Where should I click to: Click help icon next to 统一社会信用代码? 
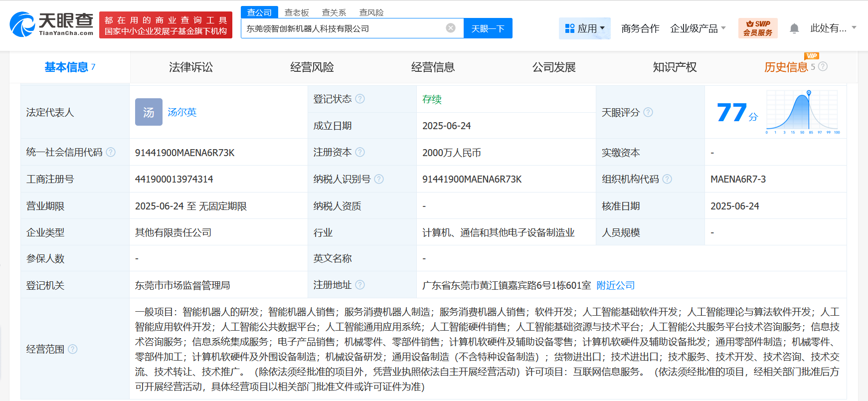tap(111, 152)
